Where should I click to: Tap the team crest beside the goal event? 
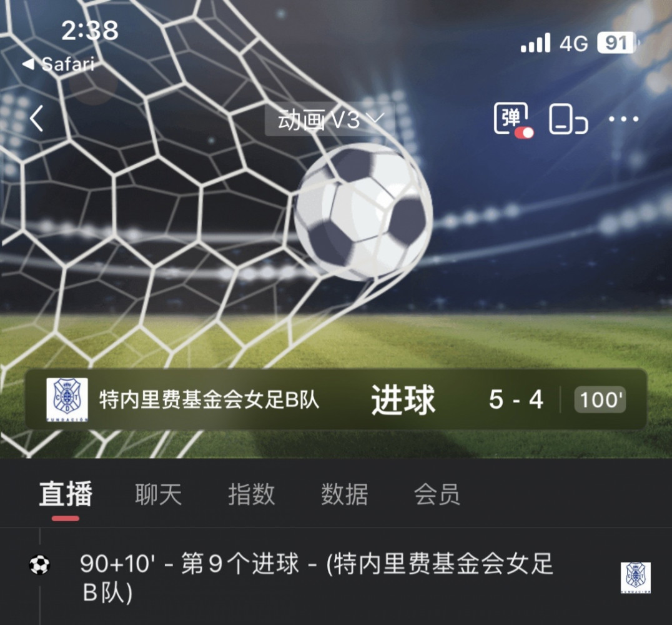(636, 578)
